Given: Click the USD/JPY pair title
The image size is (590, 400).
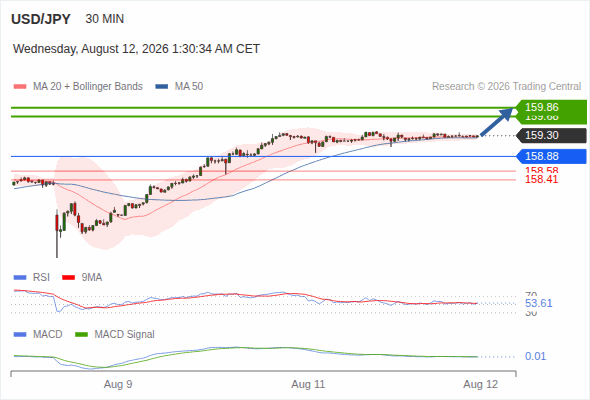Looking at the screenshot, I should tap(41, 19).
